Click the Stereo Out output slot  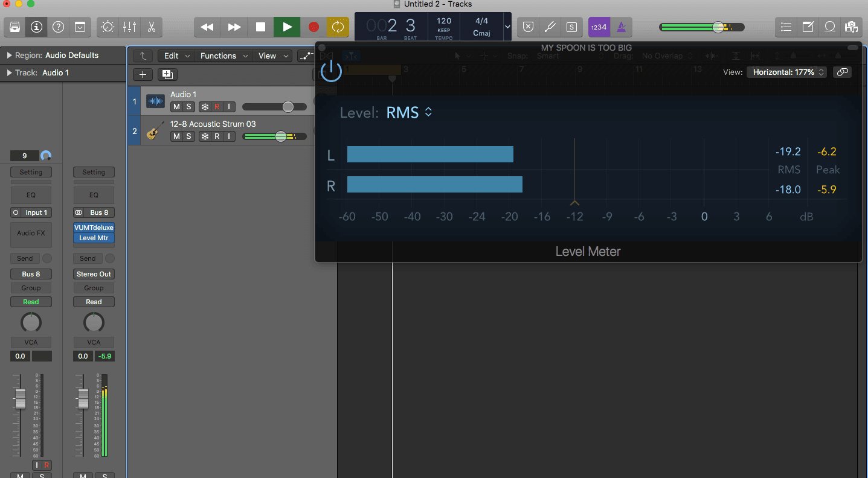click(94, 274)
